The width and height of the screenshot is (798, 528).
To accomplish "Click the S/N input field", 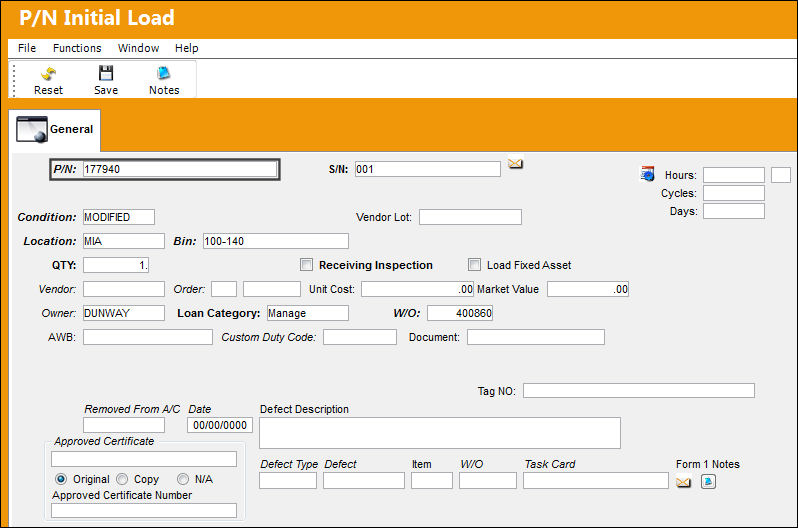I will coord(428,169).
